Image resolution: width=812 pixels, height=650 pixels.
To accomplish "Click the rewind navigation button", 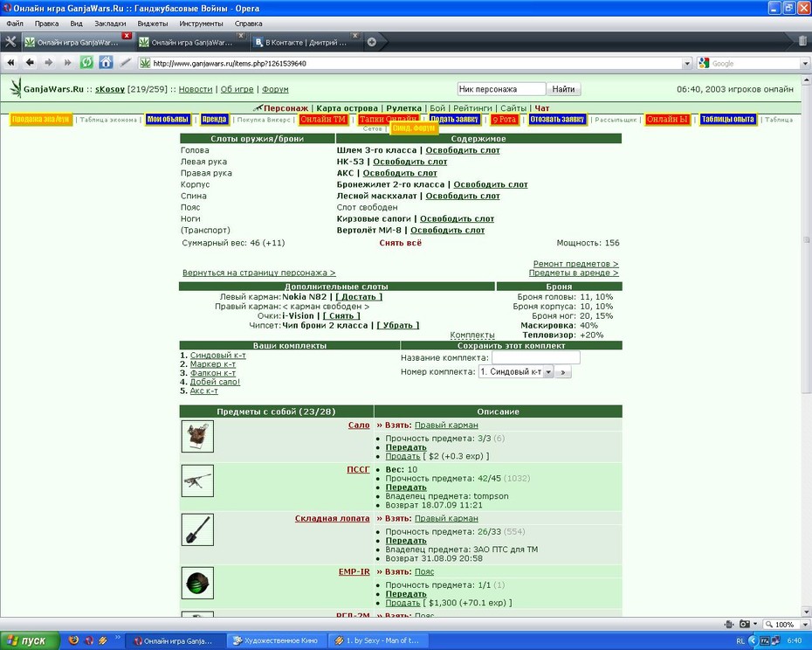I will (x=10, y=63).
